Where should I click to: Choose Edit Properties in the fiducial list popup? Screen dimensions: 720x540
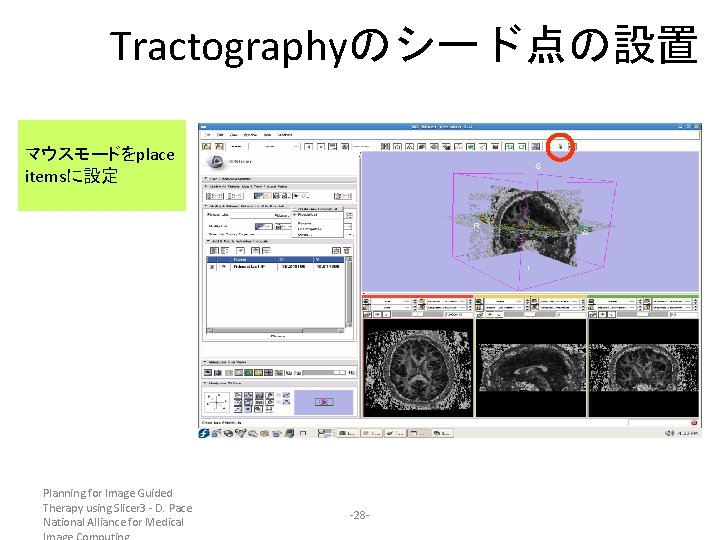pos(309,229)
